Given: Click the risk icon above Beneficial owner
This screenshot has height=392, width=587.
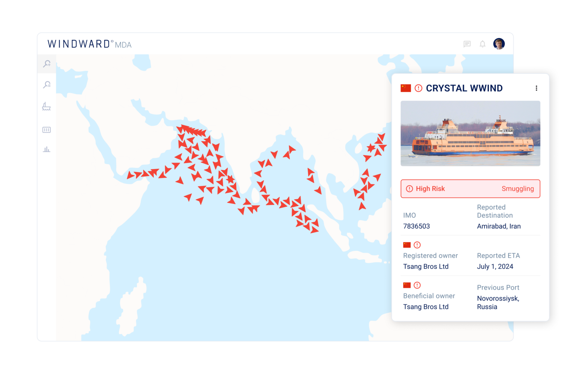Looking at the screenshot, I should pyautogui.click(x=417, y=285).
